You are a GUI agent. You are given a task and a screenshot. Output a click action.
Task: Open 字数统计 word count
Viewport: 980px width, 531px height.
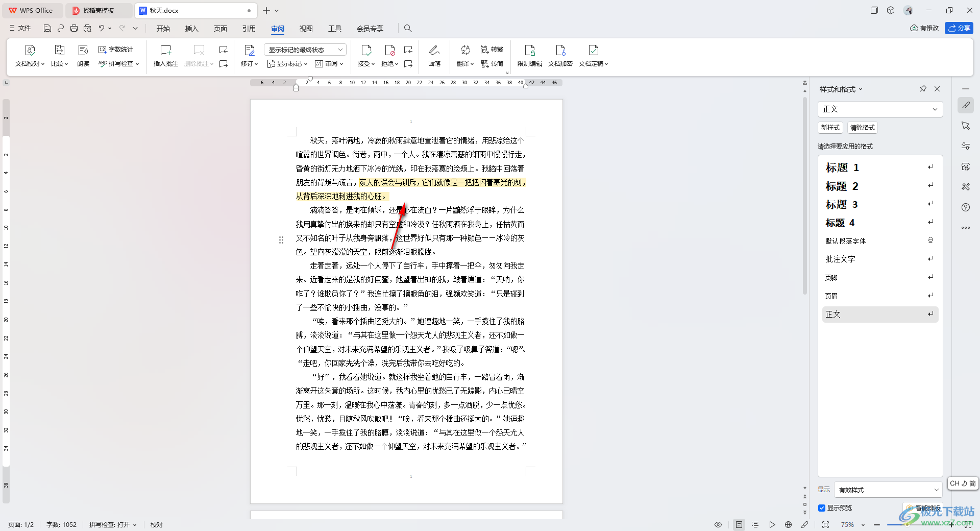[116, 50]
